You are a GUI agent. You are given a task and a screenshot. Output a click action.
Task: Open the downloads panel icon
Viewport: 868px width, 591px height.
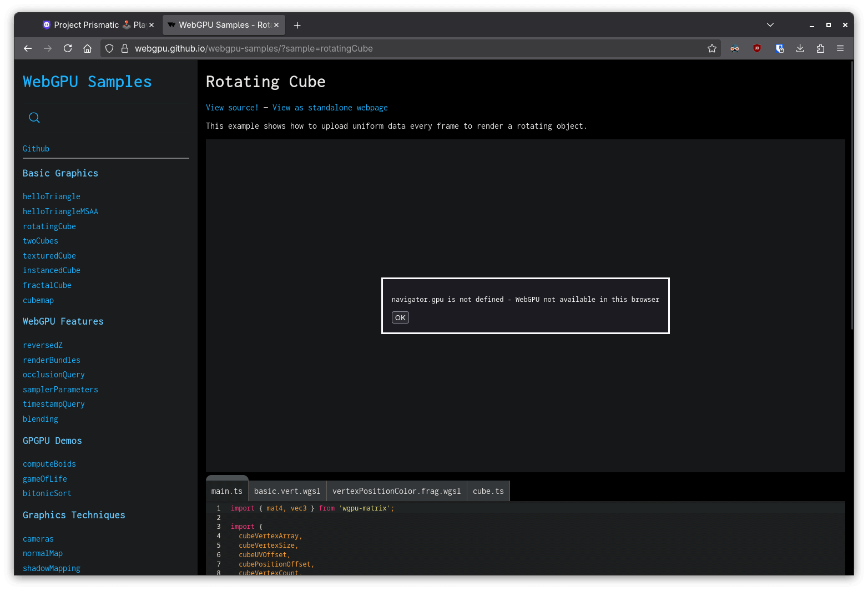click(x=800, y=48)
